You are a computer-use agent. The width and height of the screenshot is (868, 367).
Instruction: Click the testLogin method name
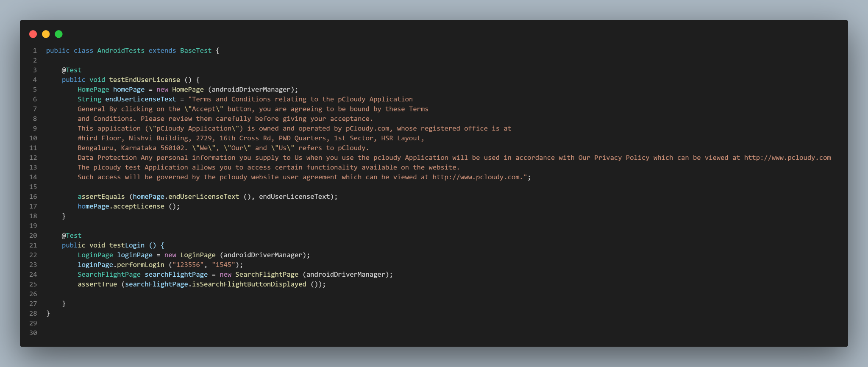pos(127,245)
